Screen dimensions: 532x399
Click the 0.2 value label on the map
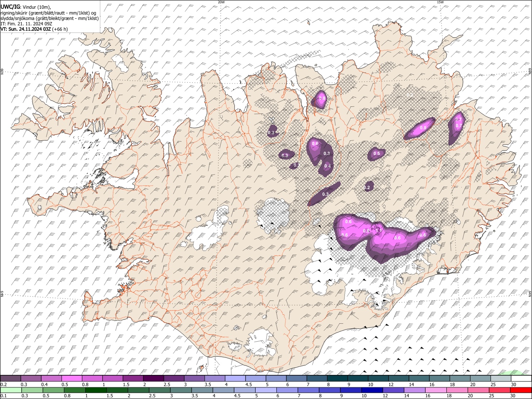(x=367, y=188)
